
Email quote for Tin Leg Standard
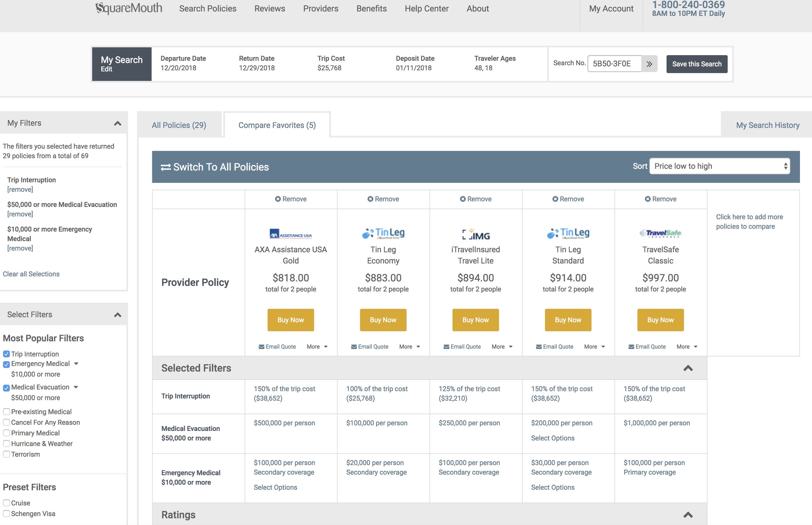(x=554, y=347)
